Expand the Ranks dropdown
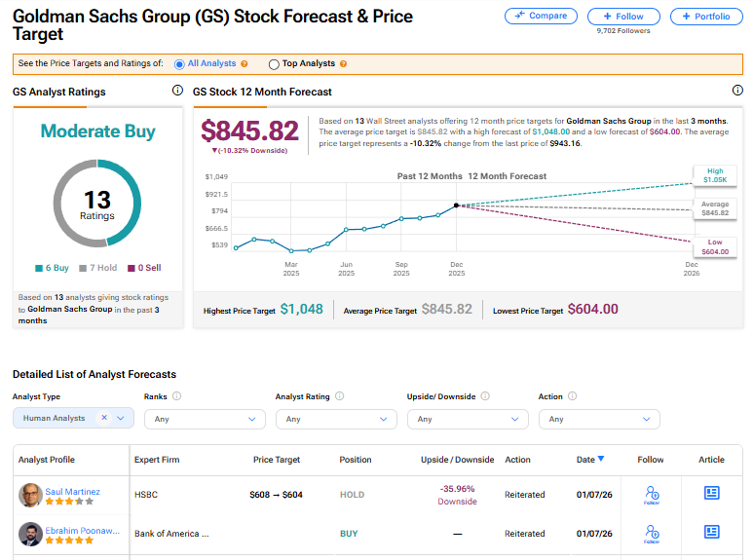This screenshot has height=560, width=753. (205, 419)
